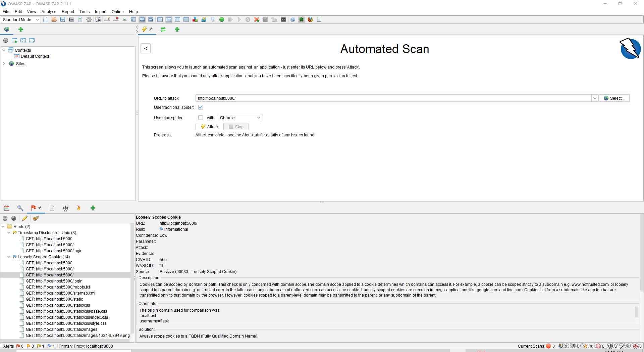
Task: Collapse the Alerts (2) tree node
Action: click(3, 227)
